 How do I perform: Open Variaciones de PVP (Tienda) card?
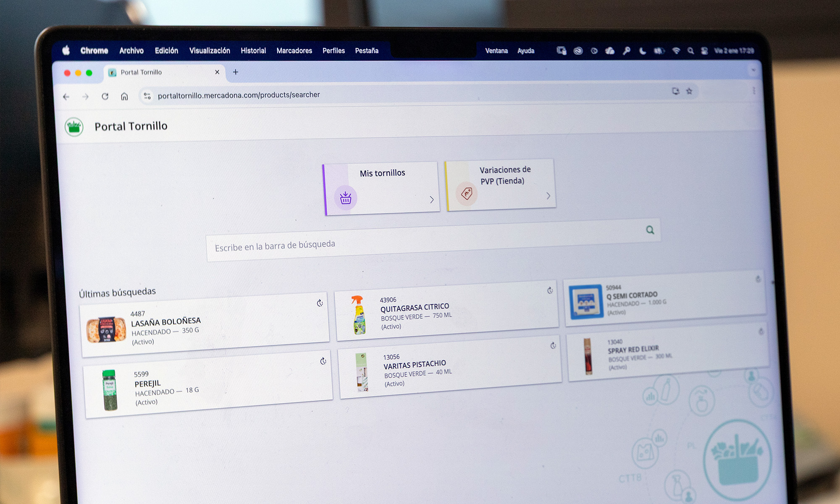click(500, 184)
